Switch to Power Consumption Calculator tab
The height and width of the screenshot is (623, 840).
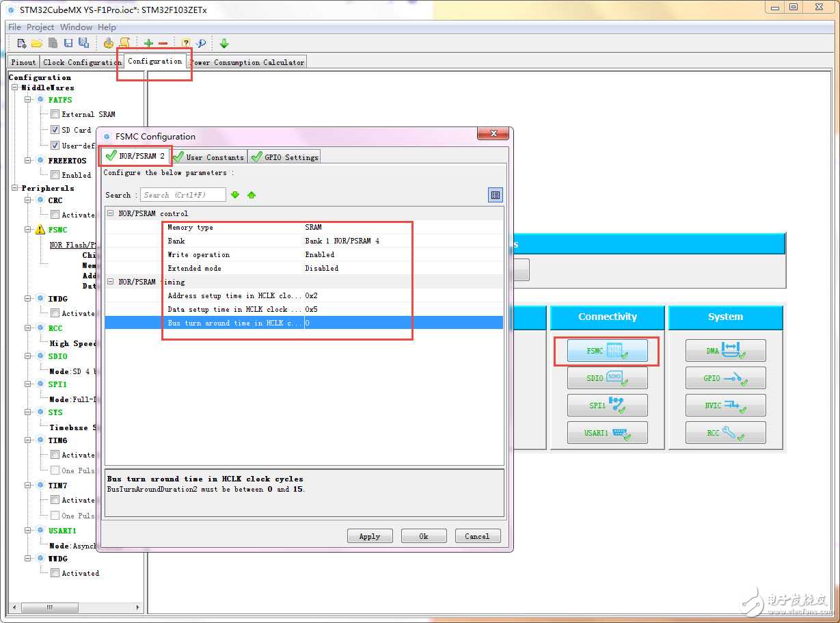tap(247, 62)
